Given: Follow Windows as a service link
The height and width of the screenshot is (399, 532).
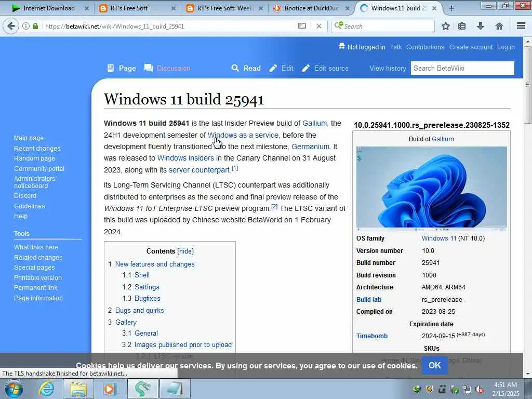Looking at the screenshot, I should point(243,135).
